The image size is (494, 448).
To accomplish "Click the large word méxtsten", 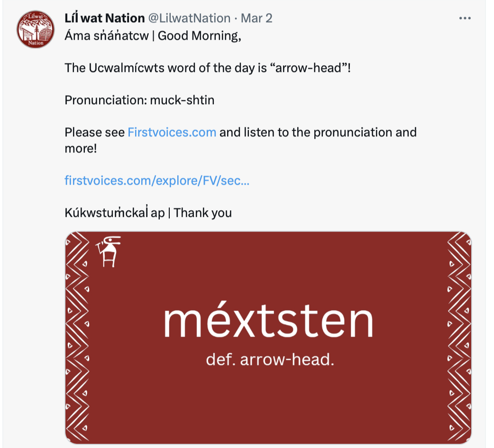I will (x=268, y=323).
